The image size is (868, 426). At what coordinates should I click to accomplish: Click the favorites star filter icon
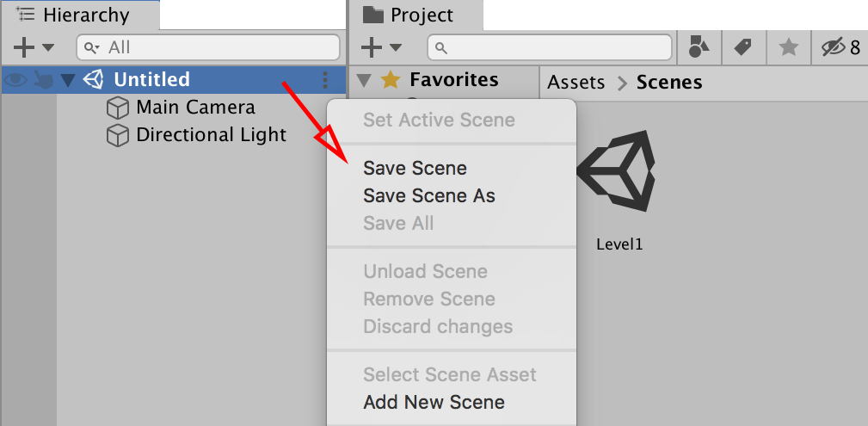tap(788, 47)
